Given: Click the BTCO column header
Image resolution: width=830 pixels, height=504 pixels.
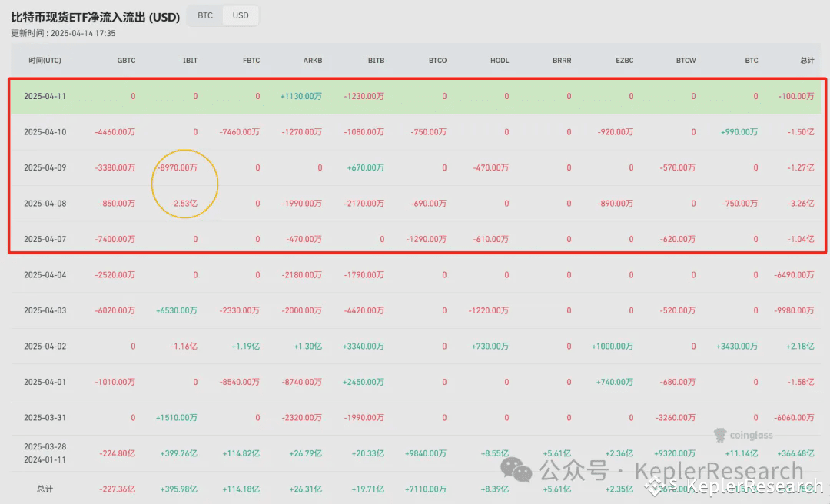Looking at the screenshot, I should coord(438,61).
